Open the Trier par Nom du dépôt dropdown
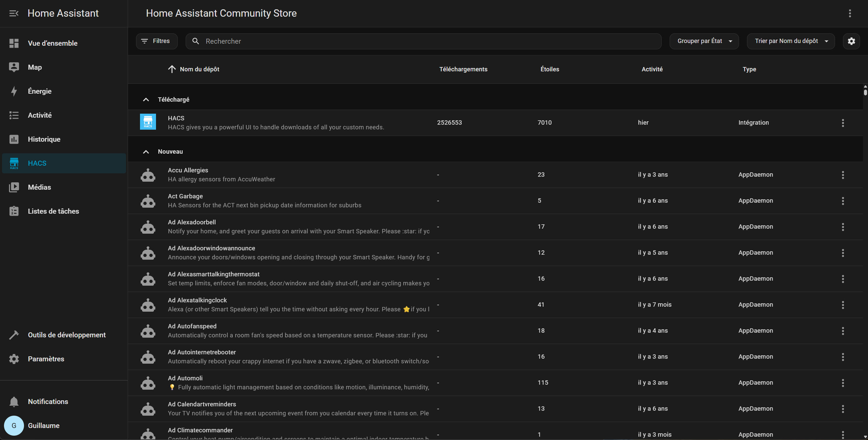This screenshot has height=440, width=868. (x=791, y=41)
